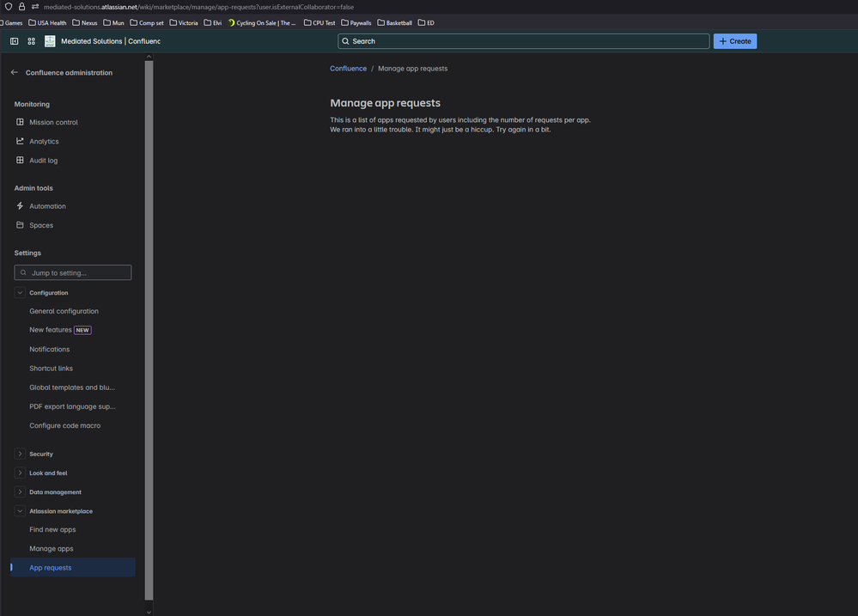Click the site permissions icon in the address bar

[x=35, y=7]
